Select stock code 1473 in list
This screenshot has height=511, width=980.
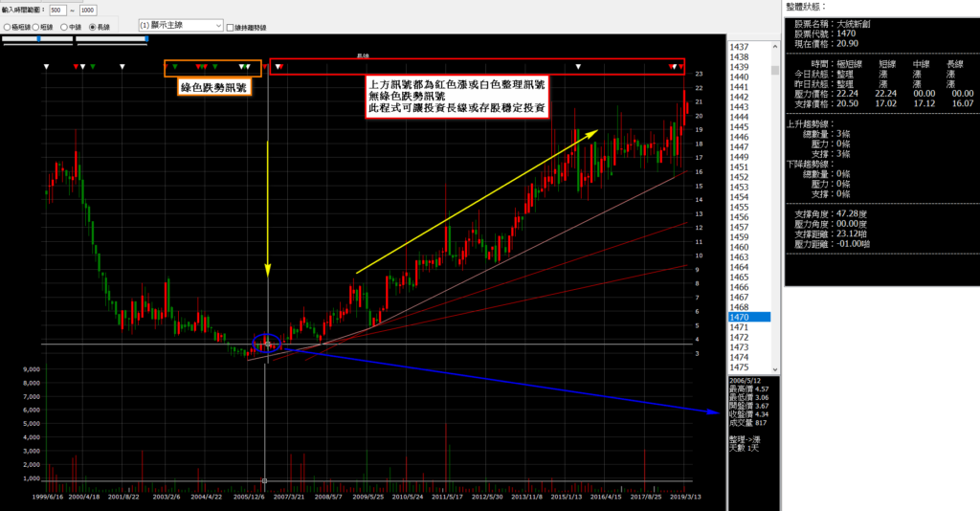click(748, 347)
